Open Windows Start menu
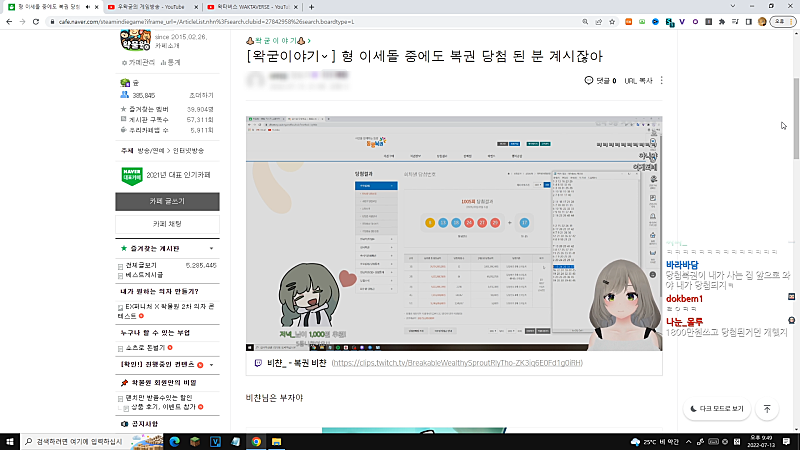800x450 pixels. (10, 441)
